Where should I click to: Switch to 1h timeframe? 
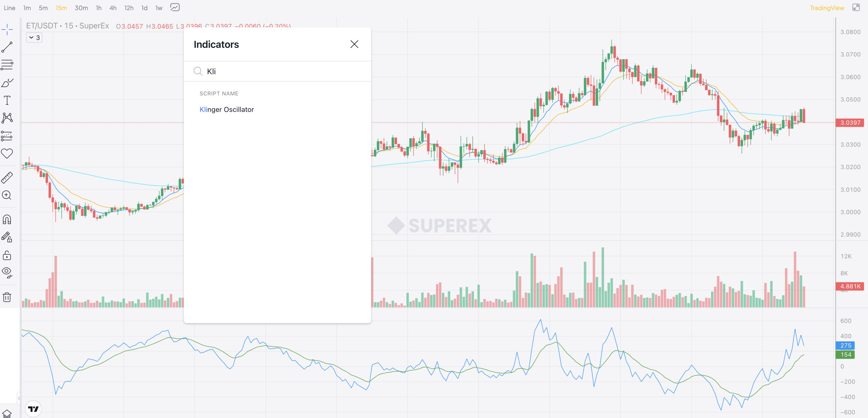pos(99,8)
